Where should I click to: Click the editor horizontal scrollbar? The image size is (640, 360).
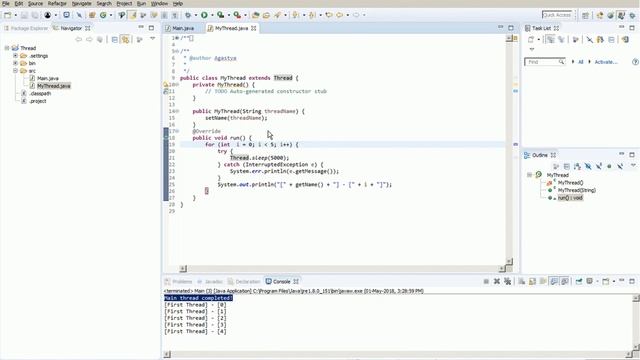pyautogui.click(x=342, y=269)
